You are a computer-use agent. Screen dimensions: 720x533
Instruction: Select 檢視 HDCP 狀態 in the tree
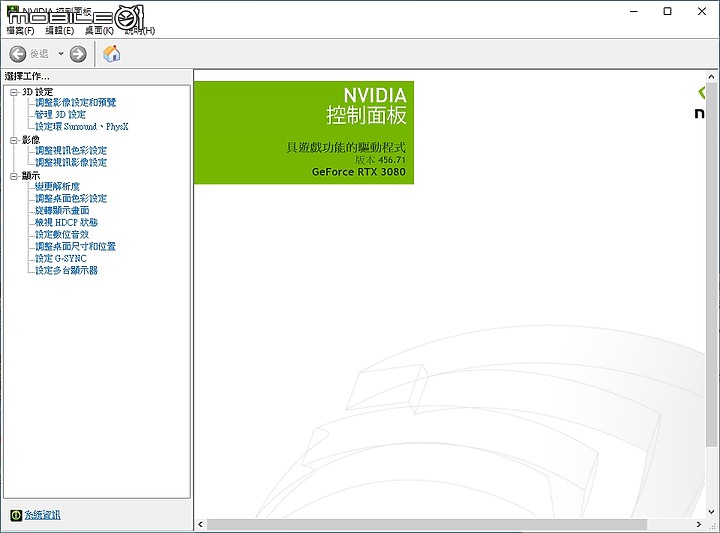[67, 222]
